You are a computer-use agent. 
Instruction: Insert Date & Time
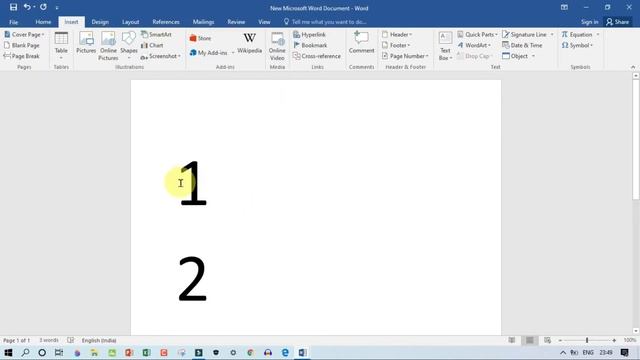coord(522,45)
